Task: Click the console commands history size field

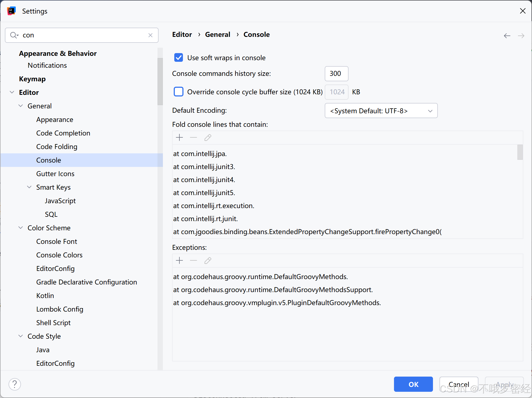Action: coord(336,74)
